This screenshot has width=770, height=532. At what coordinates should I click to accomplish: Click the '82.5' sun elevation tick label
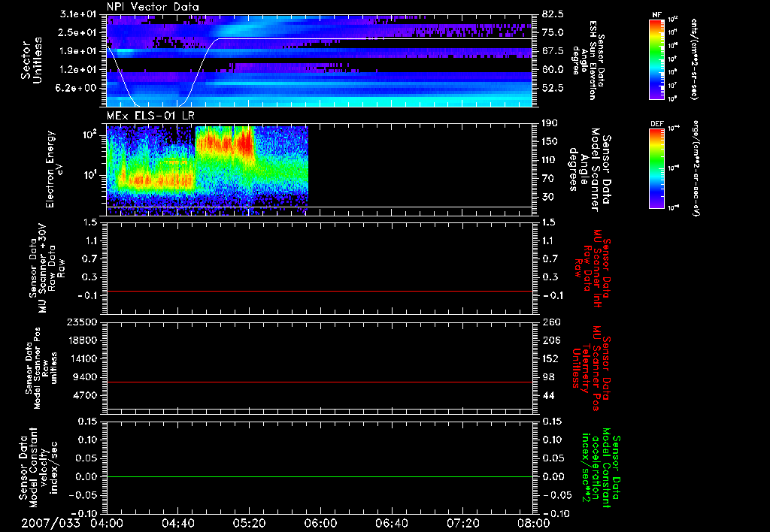coord(553,14)
